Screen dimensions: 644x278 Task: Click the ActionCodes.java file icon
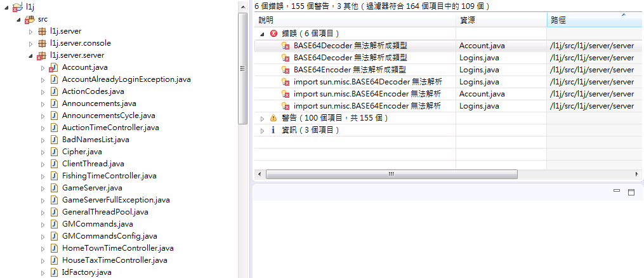point(54,91)
